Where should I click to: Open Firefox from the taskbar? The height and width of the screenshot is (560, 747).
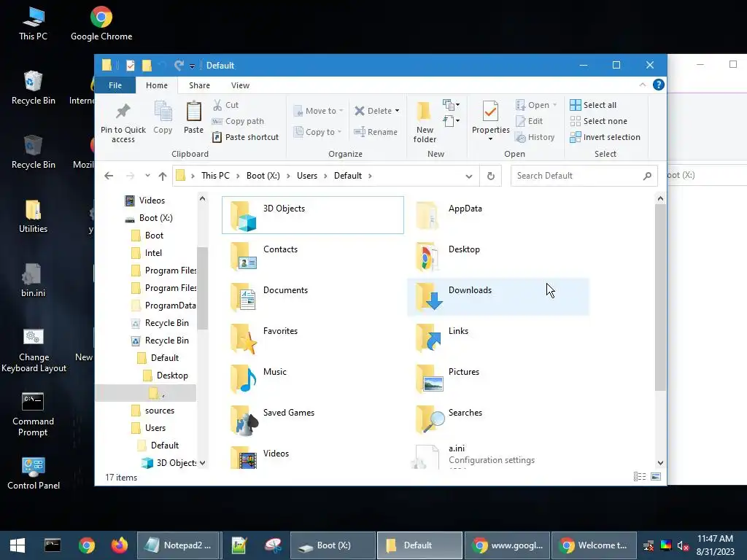(x=119, y=545)
